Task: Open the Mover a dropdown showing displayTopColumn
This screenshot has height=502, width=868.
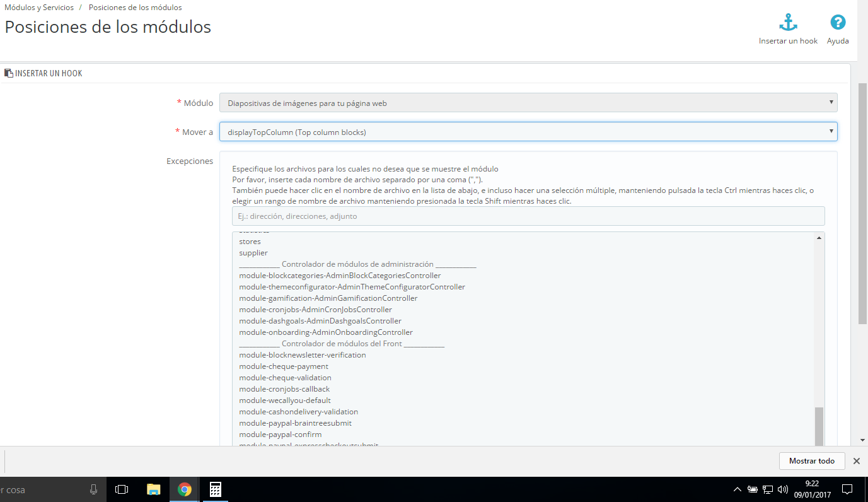Action: 528,132
